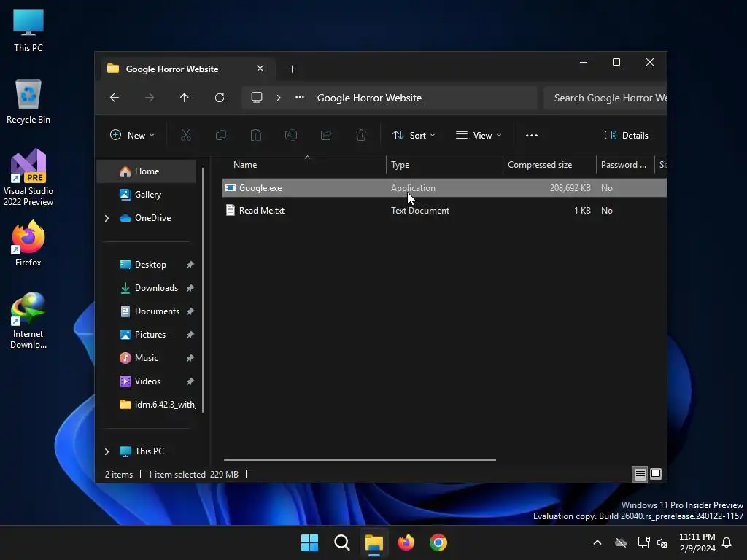This screenshot has width=747, height=560.
Task: Click the Paste clipboard icon
Action: (x=256, y=135)
